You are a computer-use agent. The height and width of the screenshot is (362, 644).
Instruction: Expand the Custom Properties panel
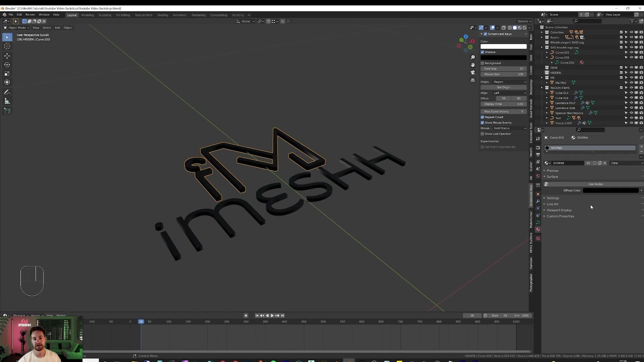pyautogui.click(x=560, y=216)
